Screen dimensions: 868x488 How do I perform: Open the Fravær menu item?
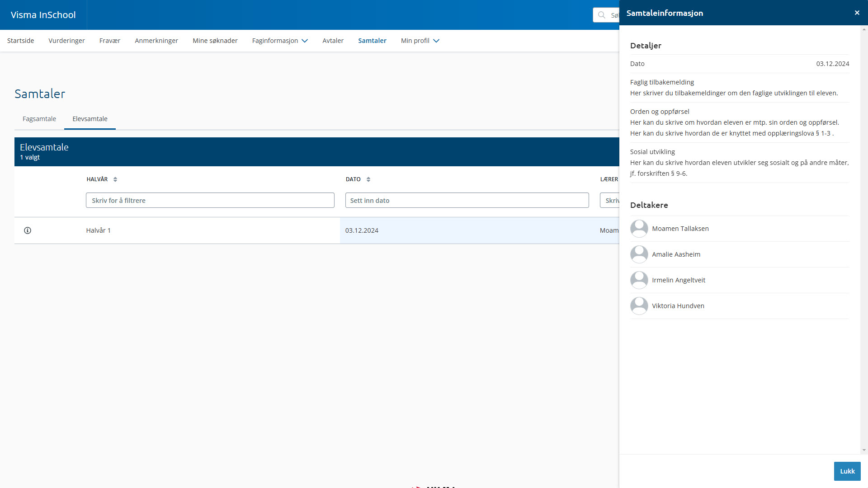tap(110, 41)
